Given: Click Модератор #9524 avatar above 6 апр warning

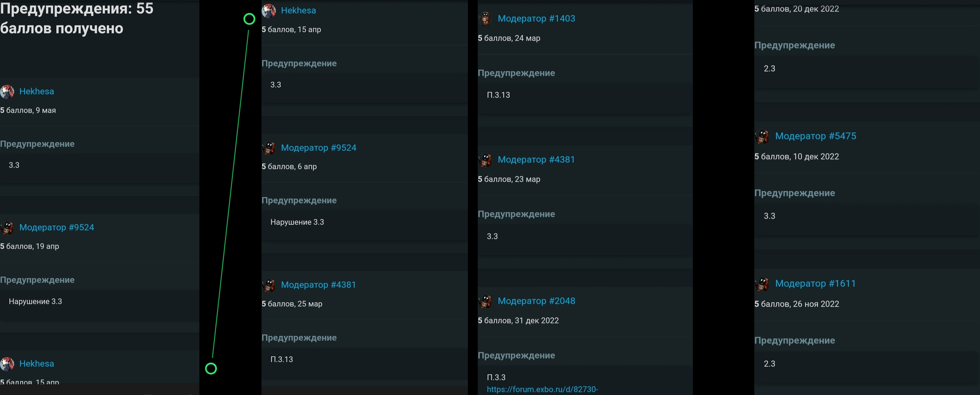Looking at the screenshot, I should (269, 148).
